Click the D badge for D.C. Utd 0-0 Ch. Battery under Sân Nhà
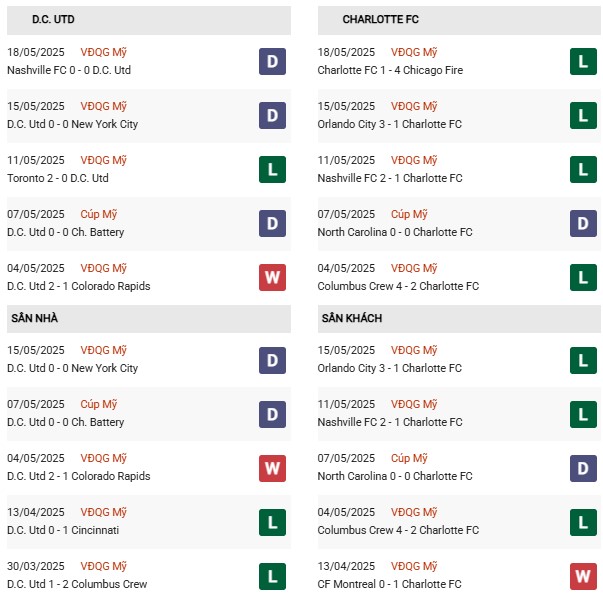 click(x=272, y=414)
